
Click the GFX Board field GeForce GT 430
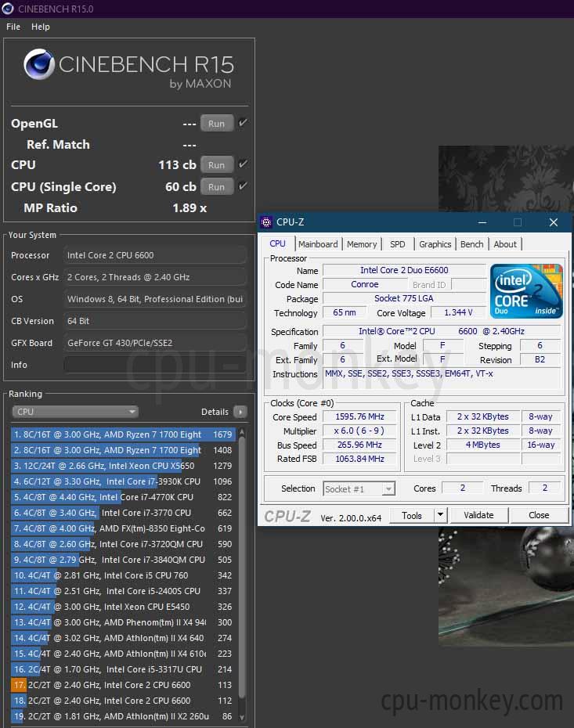coord(154,343)
